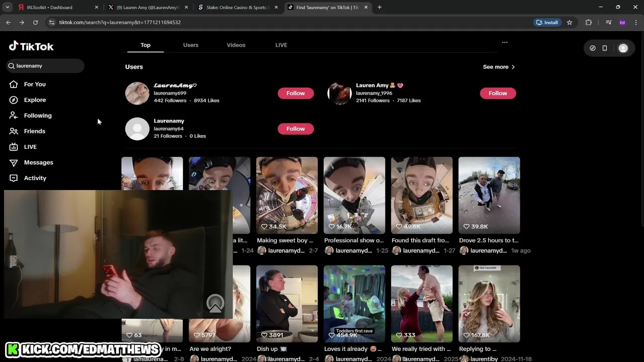
Task: Switch to the Videos tab
Action: click(236, 45)
